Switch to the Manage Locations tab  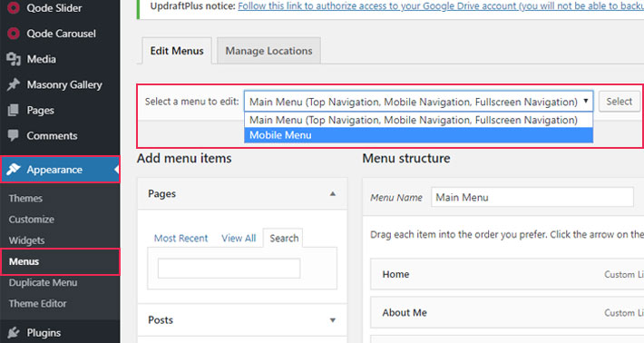268,51
